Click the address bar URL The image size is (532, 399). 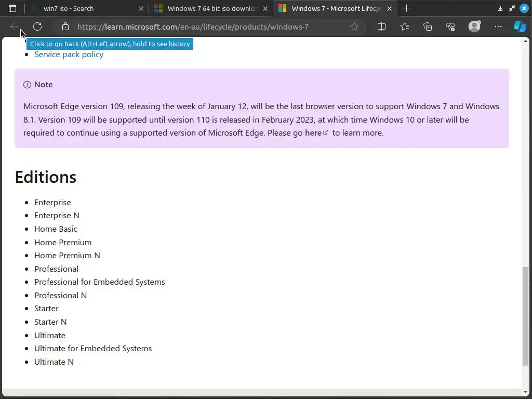(x=193, y=27)
